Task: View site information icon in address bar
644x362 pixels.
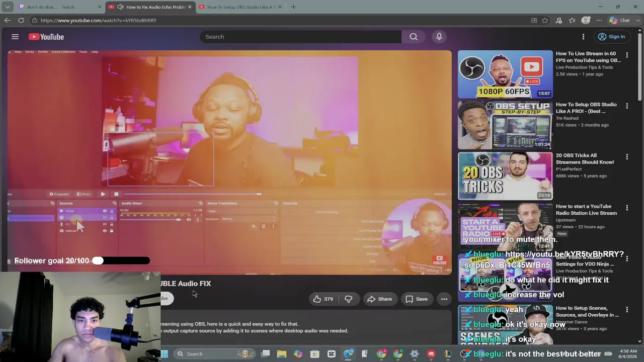Action: click(x=34, y=20)
